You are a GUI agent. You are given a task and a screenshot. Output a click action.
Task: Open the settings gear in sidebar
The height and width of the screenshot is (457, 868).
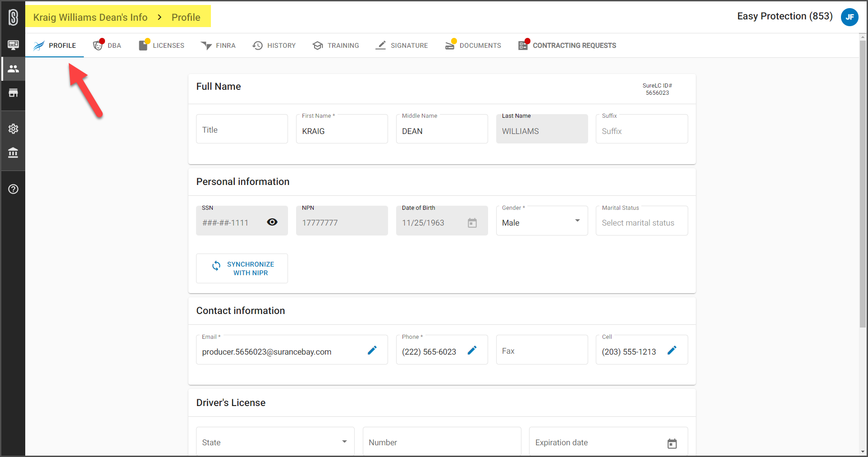(x=13, y=129)
